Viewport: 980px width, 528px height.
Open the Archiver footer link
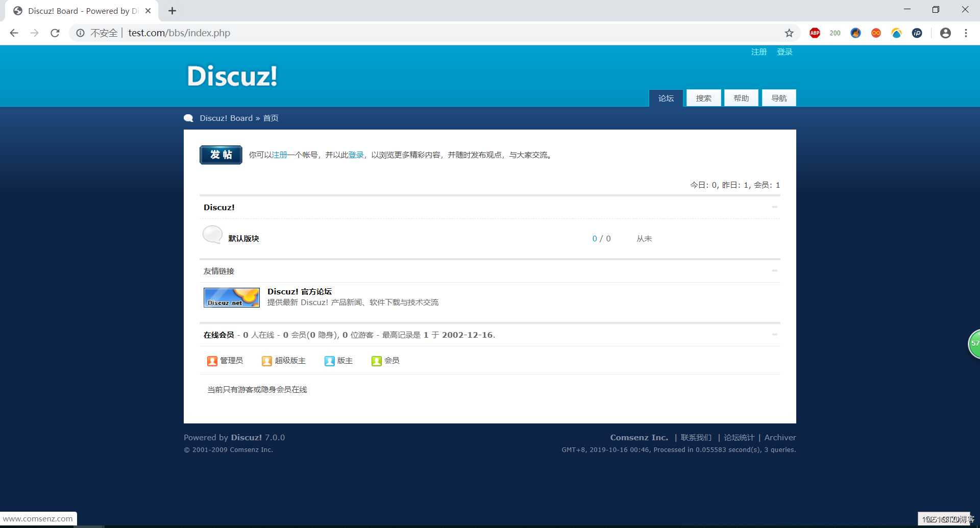pyautogui.click(x=780, y=438)
